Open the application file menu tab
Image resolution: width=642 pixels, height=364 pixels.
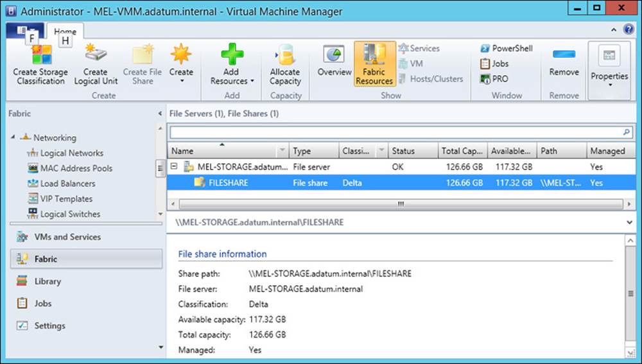tap(24, 31)
